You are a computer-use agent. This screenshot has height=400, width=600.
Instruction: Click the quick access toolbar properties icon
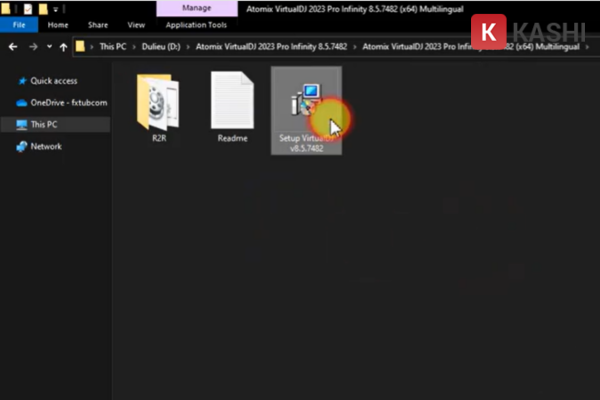point(28,8)
